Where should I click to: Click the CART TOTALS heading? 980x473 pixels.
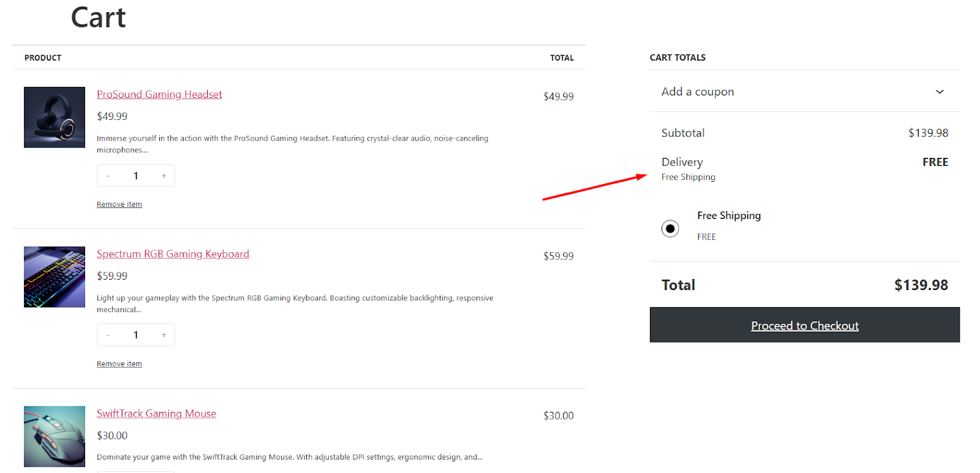(x=677, y=58)
